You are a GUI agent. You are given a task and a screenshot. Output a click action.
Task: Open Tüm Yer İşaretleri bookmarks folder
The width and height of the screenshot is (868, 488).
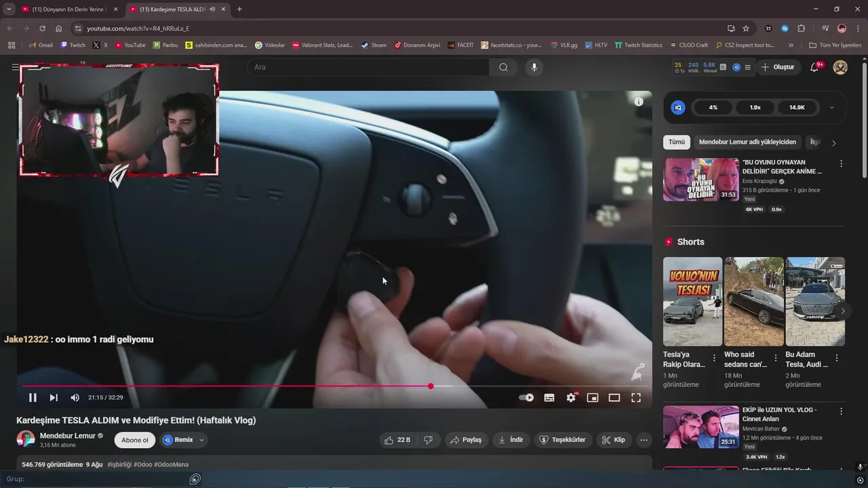tap(835, 45)
